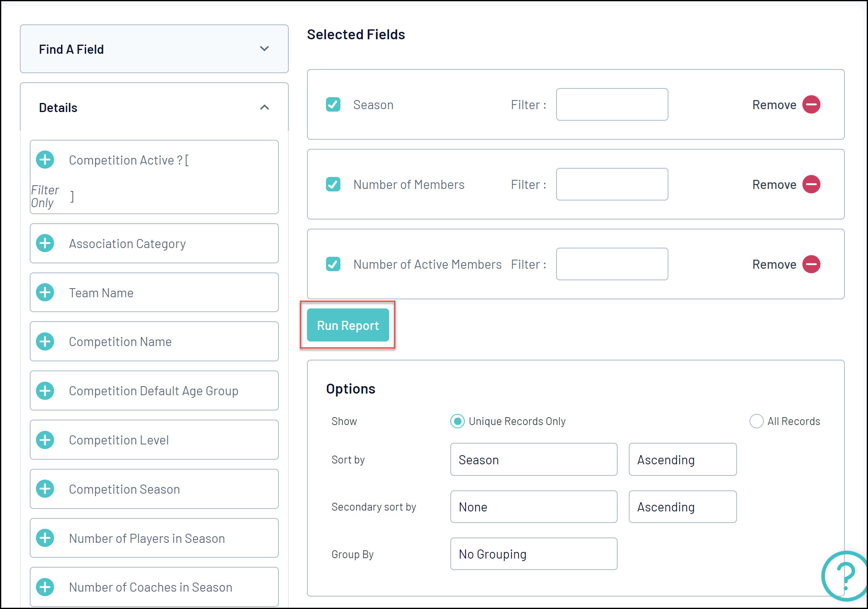
Task: Add the Association Category field with plus icon
Action: pyautogui.click(x=45, y=243)
